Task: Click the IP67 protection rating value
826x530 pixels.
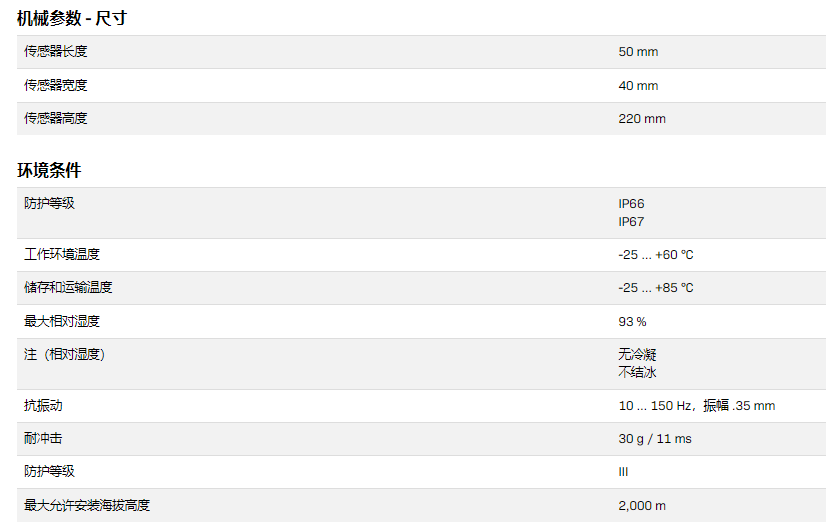Action: pos(631,221)
